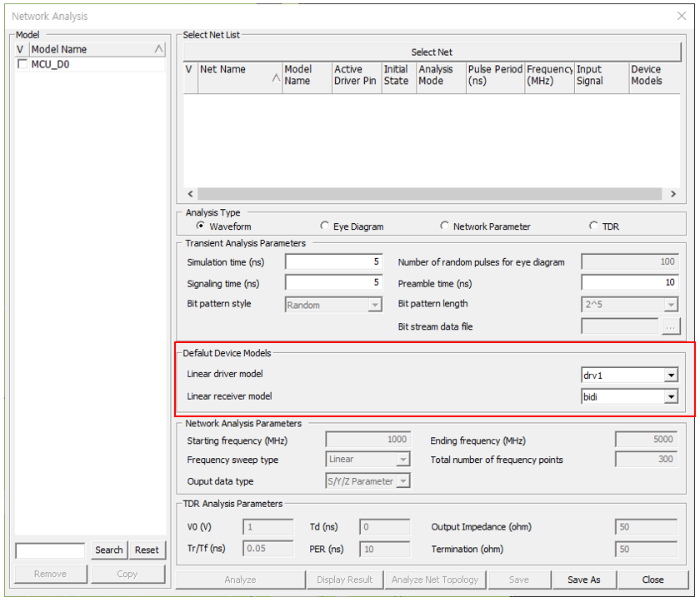This screenshot has height=602, width=700.
Task: Click the Signaling time input field
Action: point(333,283)
